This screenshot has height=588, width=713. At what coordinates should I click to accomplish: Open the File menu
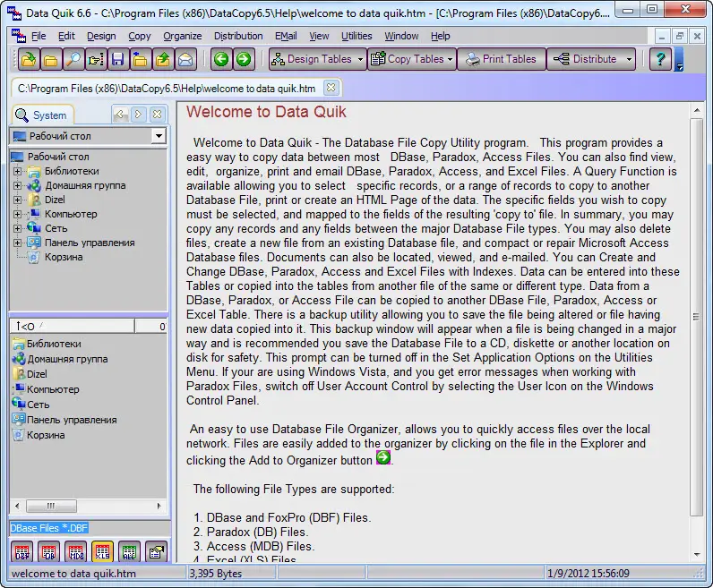pyautogui.click(x=39, y=36)
